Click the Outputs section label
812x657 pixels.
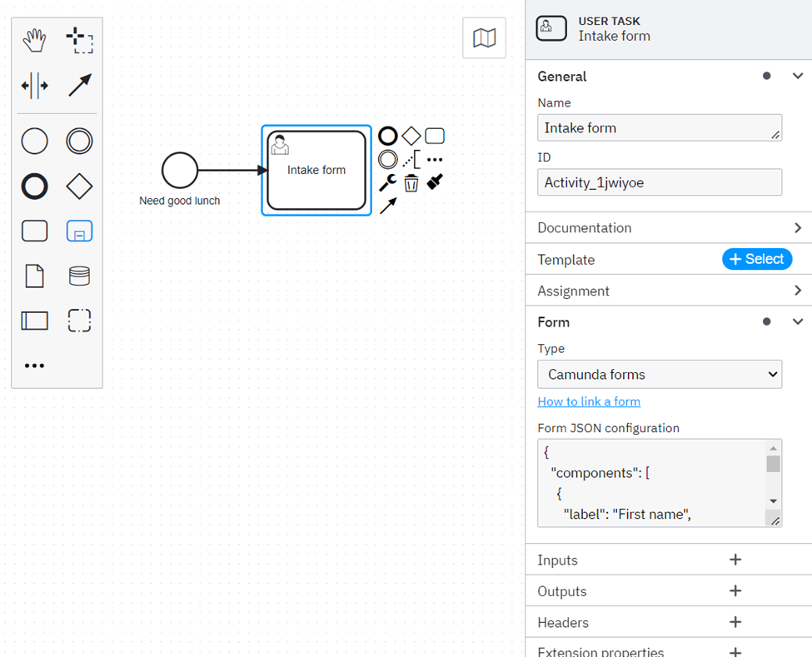[562, 591]
